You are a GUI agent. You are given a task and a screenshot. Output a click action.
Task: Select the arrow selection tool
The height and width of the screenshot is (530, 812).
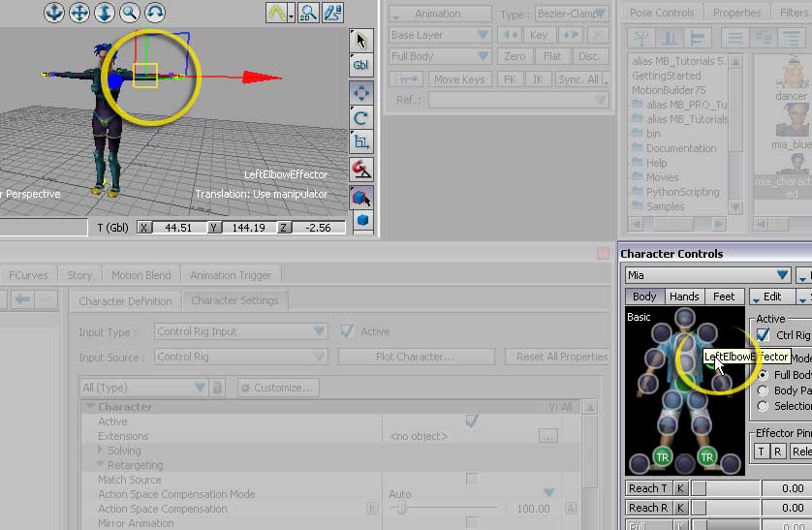(360, 40)
